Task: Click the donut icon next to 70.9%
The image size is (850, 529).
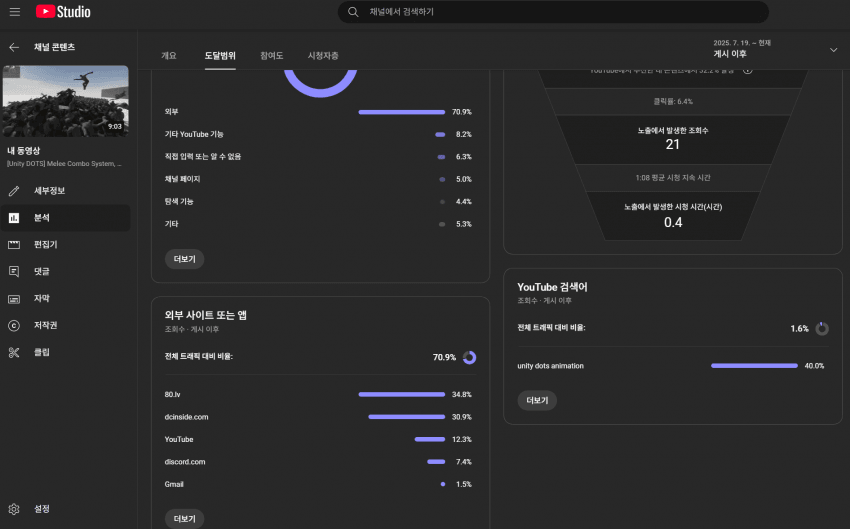Action: pos(469,357)
